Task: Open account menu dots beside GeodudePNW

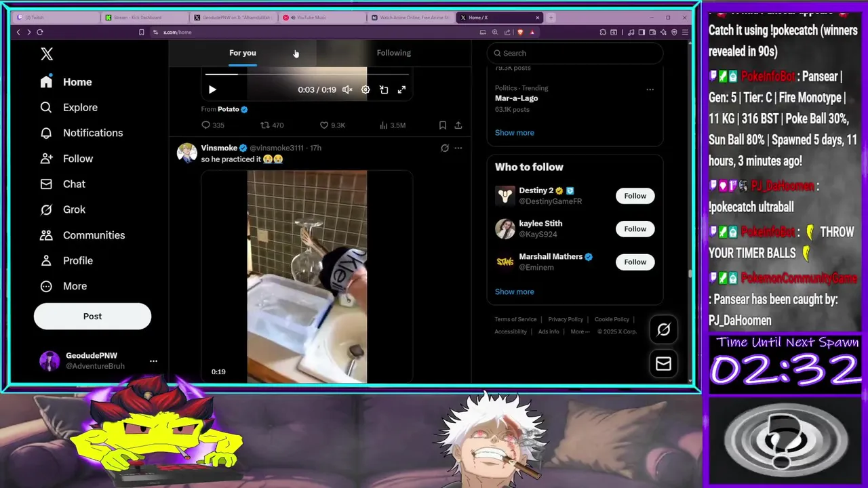Action: click(153, 361)
